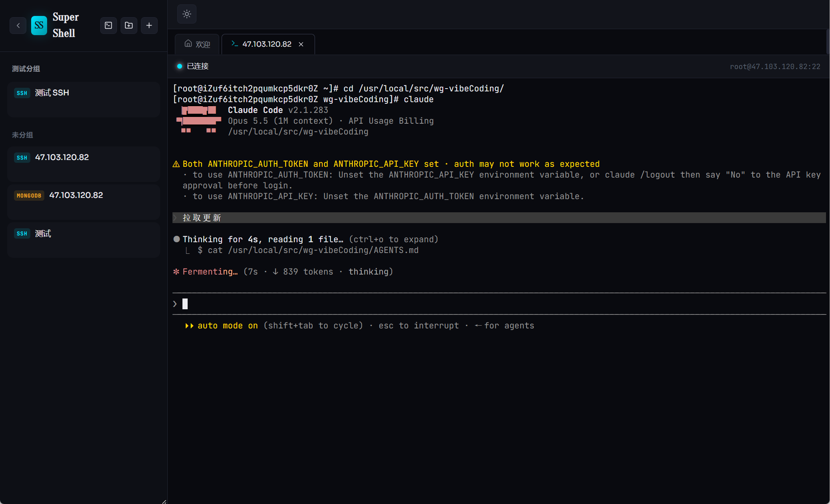Viewport: 830px width, 504px height.
Task: Switch to the 欢迎 home tab
Action: click(197, 44)
